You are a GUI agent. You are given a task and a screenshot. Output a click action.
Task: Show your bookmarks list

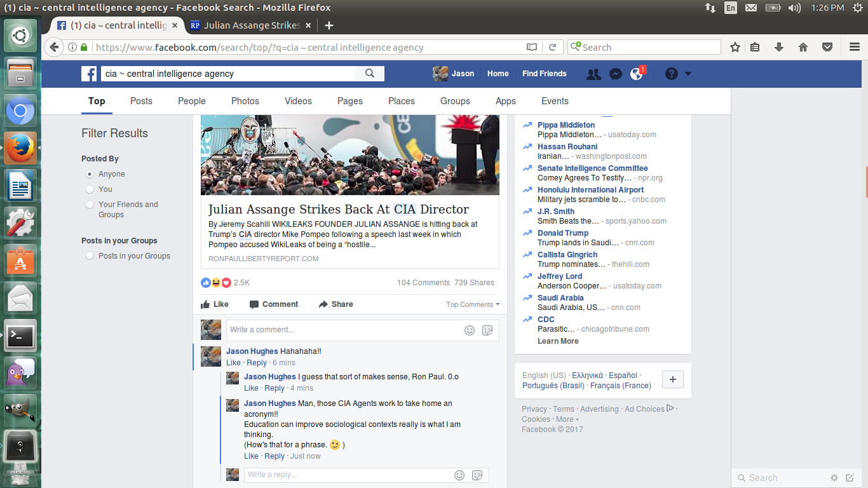(755, 47)
